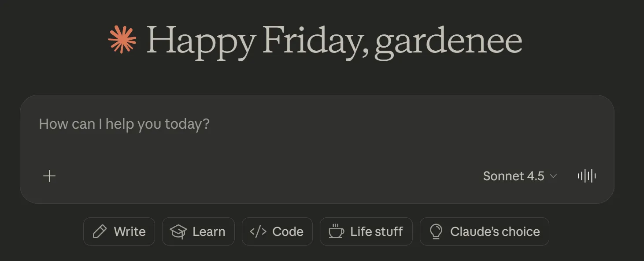Start voice mode with the waveform icon

(587, 176)
